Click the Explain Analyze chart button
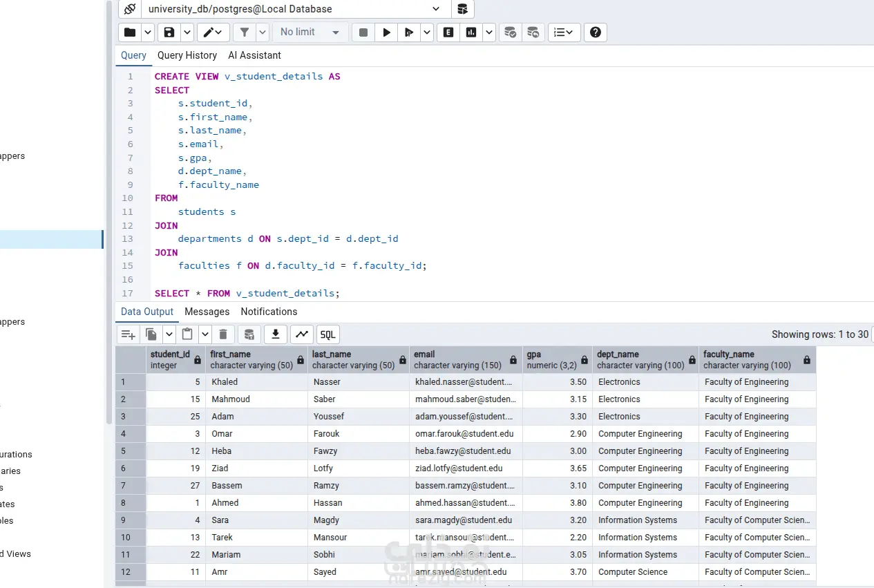Image resolution: width=874 pixels, height=588 pixels. (x=471, y=32)
